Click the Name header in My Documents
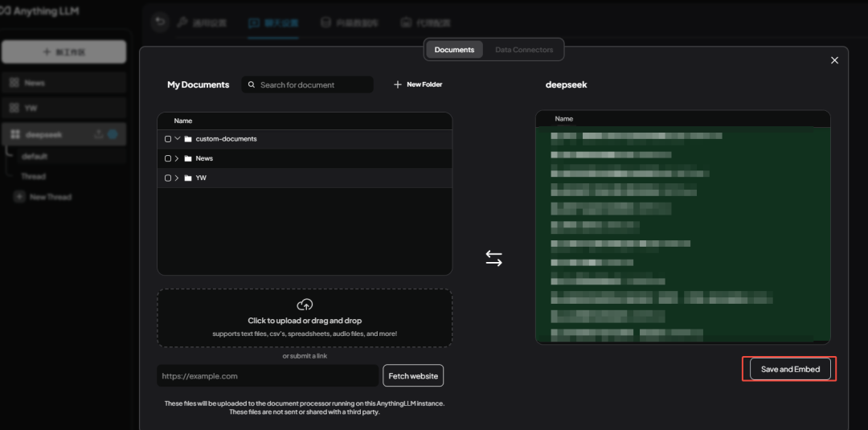Viewport: 868px width, 430px height. click(183, 121)
